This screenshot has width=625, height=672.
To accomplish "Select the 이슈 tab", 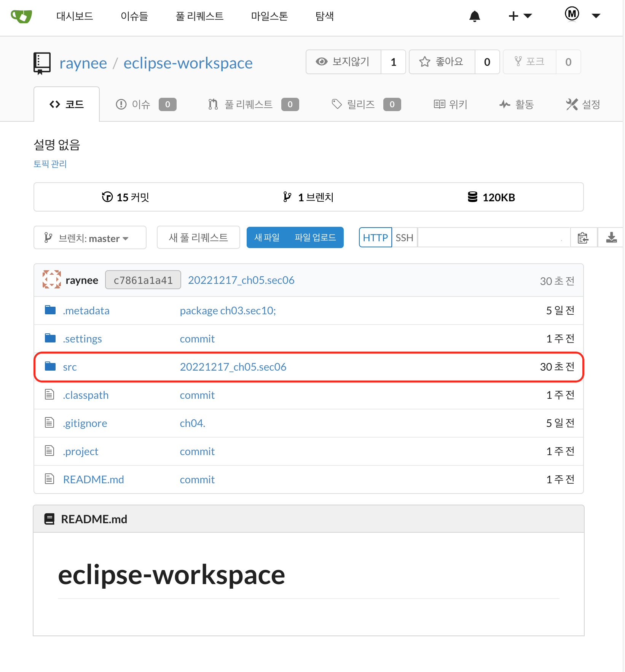I will [x=146, y=104].
